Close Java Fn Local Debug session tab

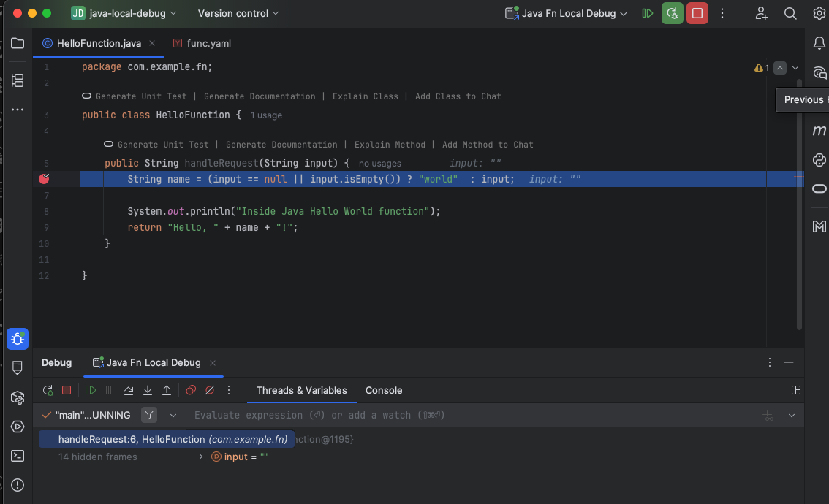tap(213, 363)
